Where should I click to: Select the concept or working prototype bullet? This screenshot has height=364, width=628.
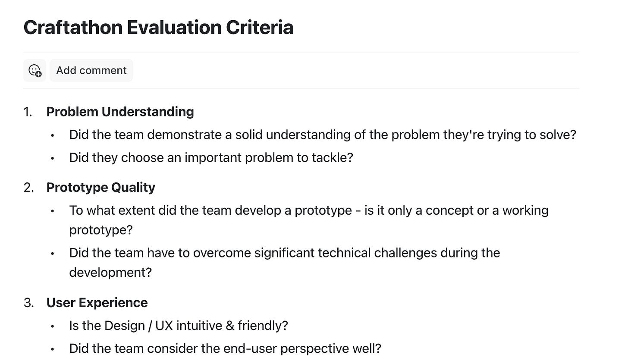tap(309, 210)
